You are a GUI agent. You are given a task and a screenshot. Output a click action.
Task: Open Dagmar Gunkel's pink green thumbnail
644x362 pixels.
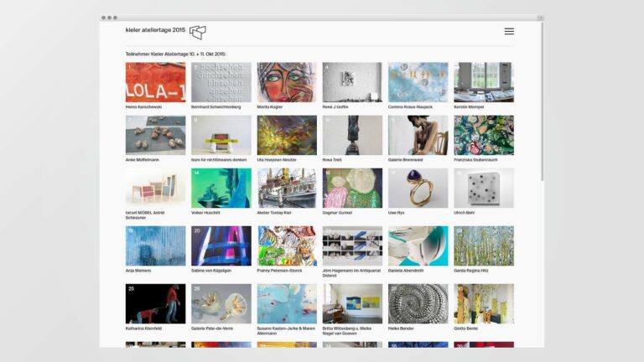pos(352,188)
